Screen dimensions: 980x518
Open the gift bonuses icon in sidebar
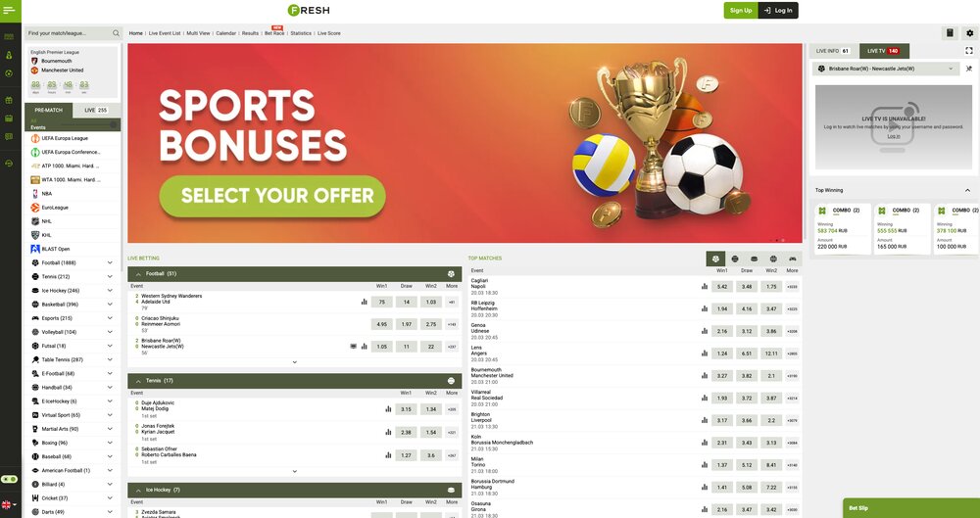coord(9,100)
